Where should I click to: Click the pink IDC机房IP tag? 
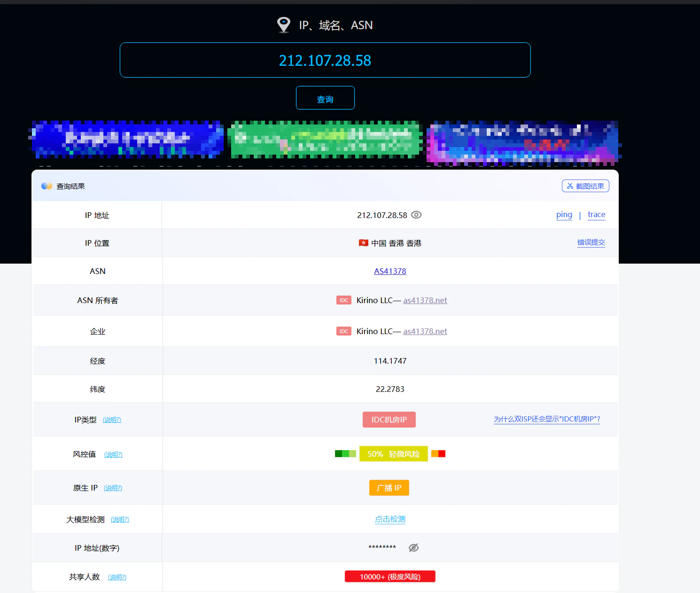click(x=389, y=419)
